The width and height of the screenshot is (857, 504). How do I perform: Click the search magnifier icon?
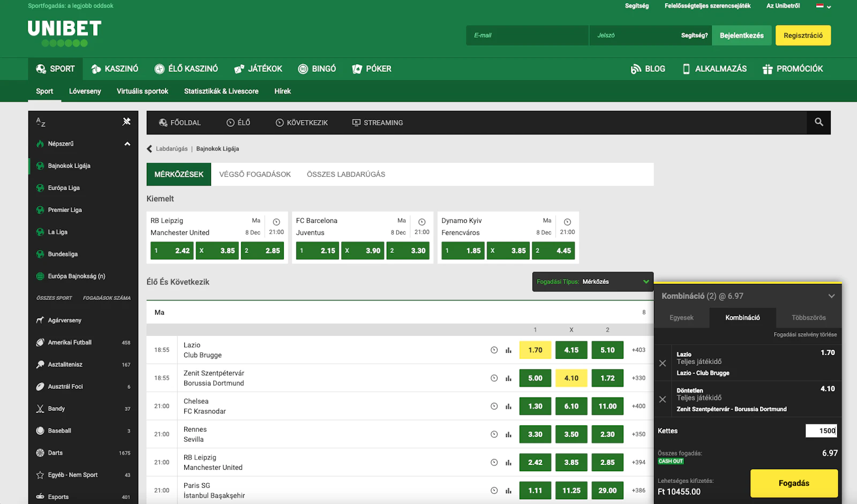coord(818,122)
